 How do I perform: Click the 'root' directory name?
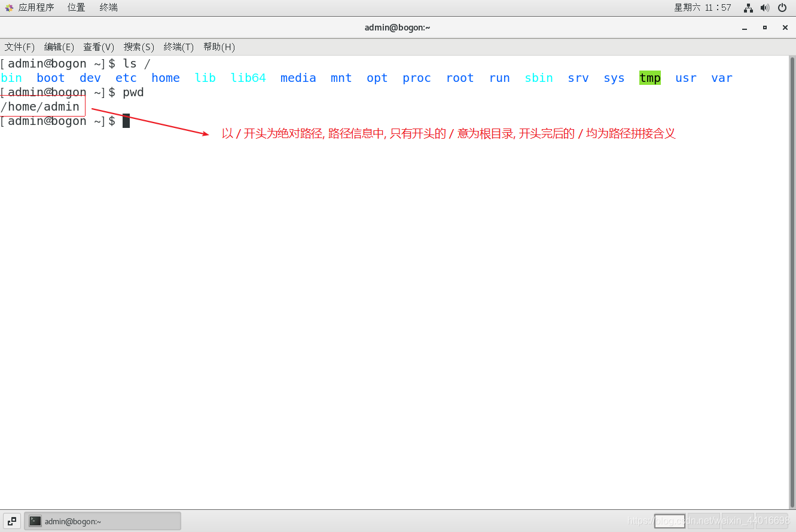pos(460,78)
